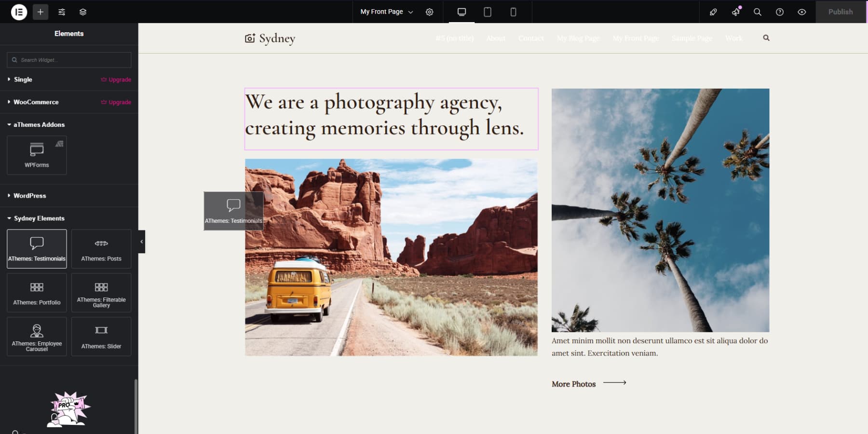Click the More Photos link
Viewport: 868px width, 434px height.
[x=574, y=384]
